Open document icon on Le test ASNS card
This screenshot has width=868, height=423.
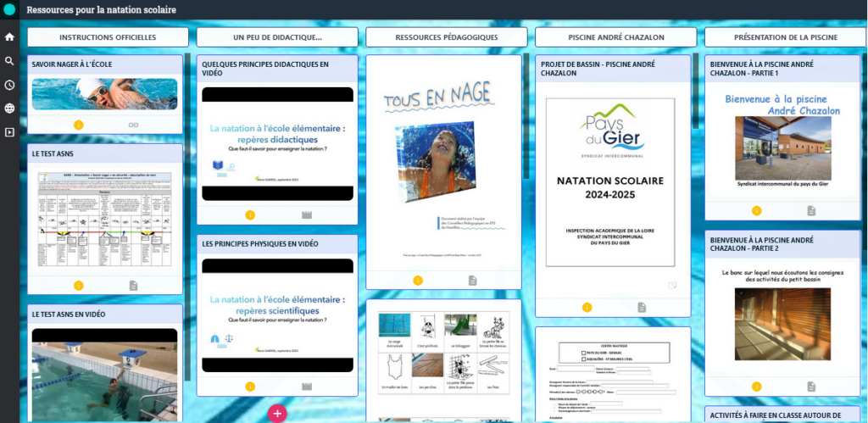point(133,286)
